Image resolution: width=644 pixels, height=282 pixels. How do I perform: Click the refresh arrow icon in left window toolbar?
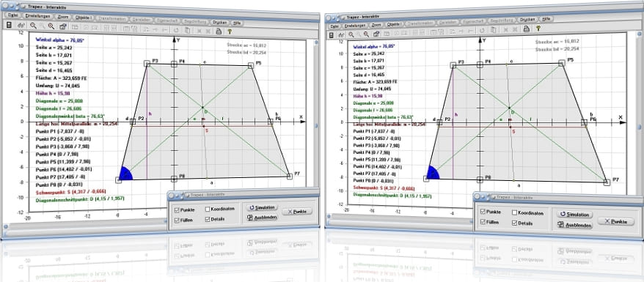click(176, 30)
